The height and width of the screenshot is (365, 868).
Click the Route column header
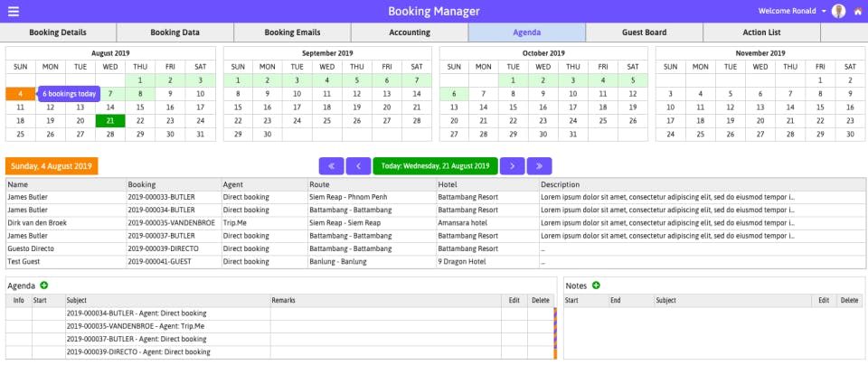coord(372,184)
